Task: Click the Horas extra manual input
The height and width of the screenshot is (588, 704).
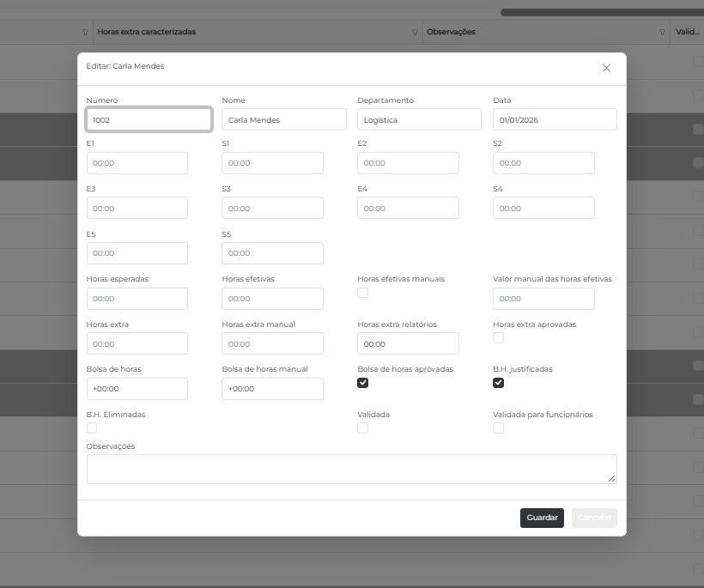Action: point(272,343)
